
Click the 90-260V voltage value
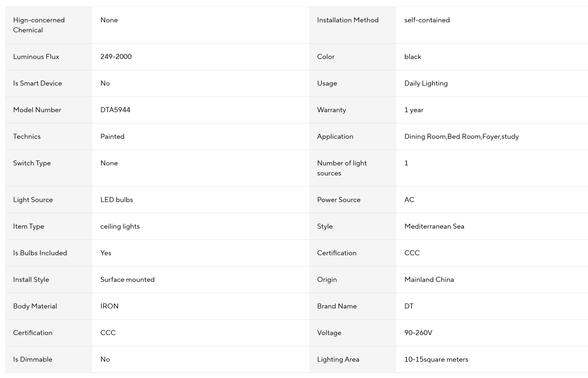coord(418,333)
